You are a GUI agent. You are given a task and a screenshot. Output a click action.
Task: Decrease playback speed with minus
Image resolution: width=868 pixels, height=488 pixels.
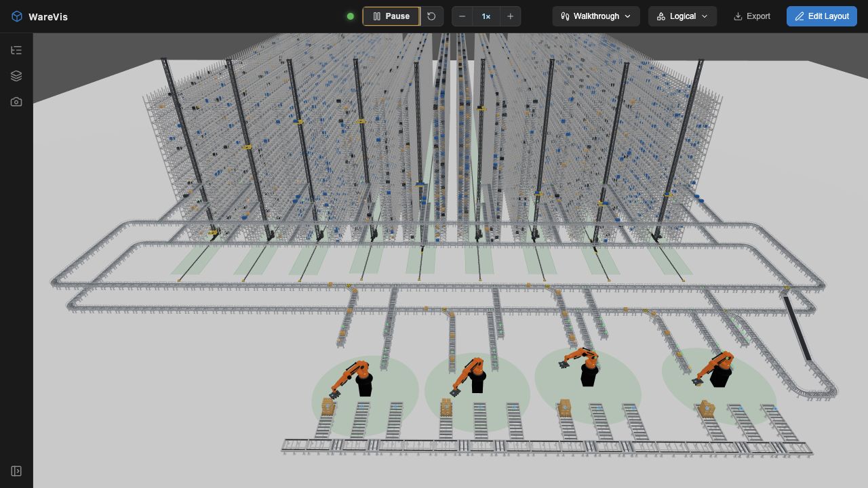coord(462,16)
